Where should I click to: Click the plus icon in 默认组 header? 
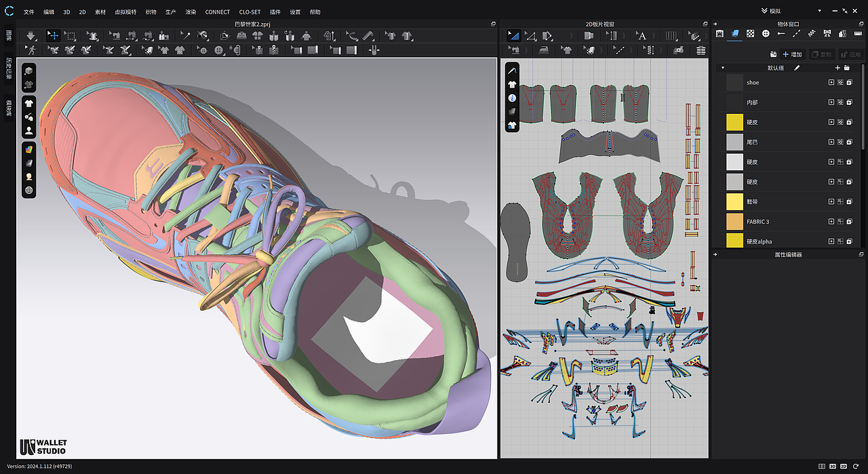[837, 68]
